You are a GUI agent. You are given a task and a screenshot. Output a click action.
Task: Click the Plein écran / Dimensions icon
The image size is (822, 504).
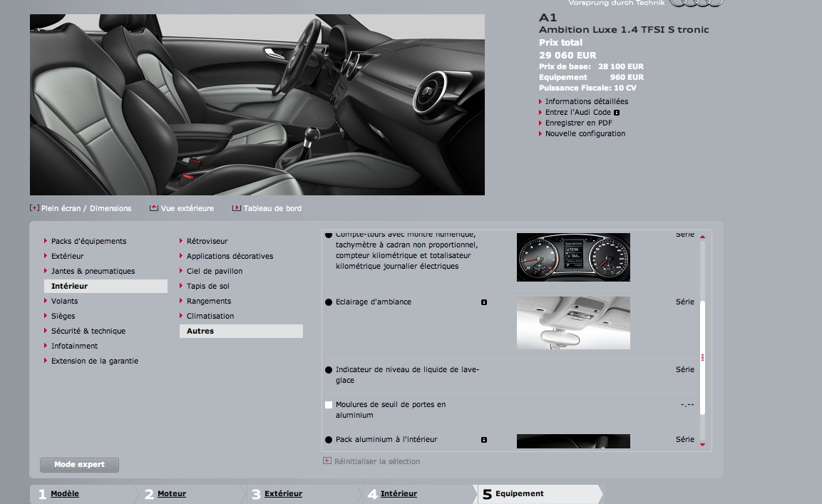[x=34, y=208]
